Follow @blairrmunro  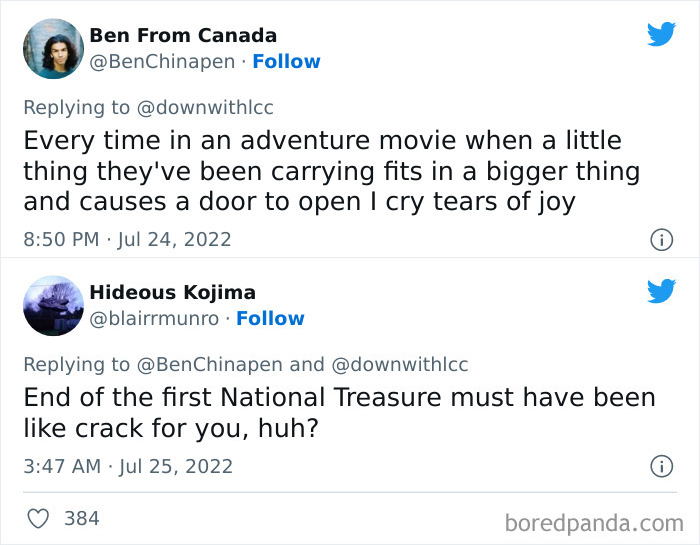(x=270, y=318)
